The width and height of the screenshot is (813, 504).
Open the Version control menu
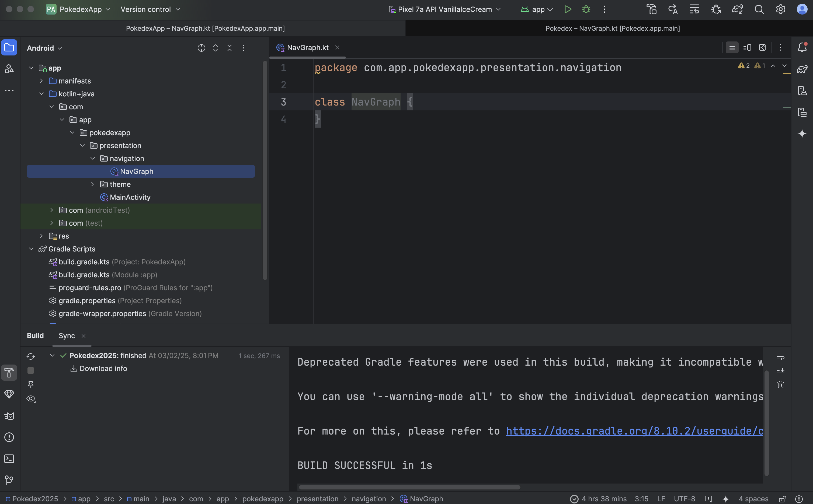click(x=150, y=9)
